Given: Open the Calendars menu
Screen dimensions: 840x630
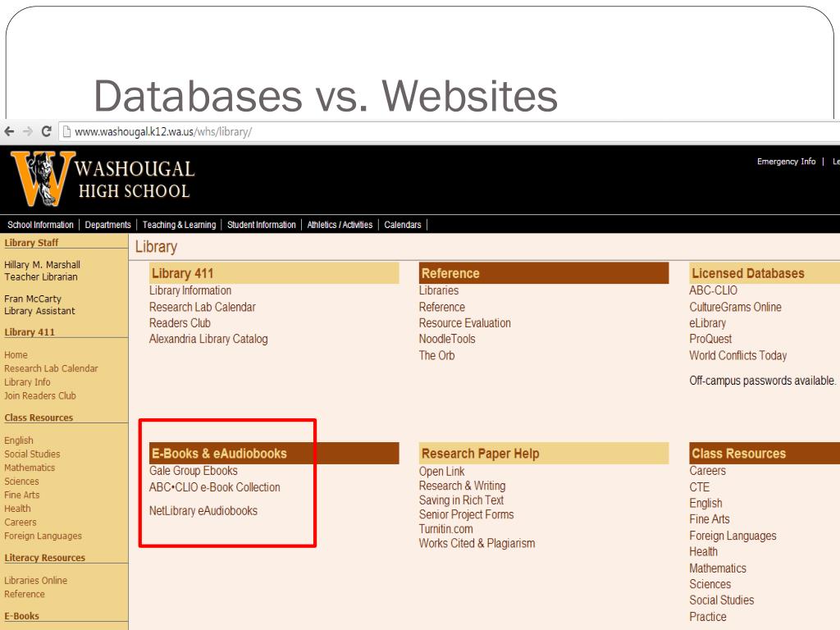Looking at the screenshot, I should [402, 225].
